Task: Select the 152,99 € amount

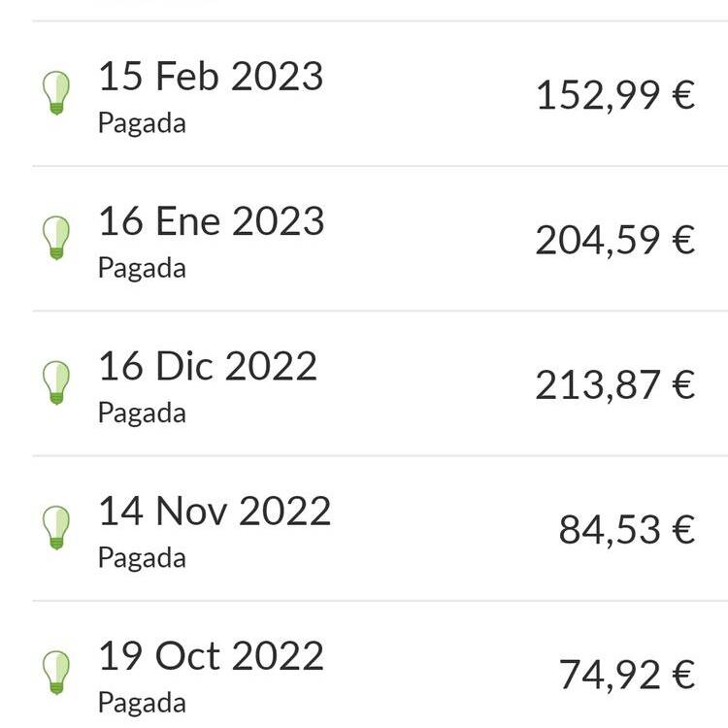Action: (x=615, y=95)
